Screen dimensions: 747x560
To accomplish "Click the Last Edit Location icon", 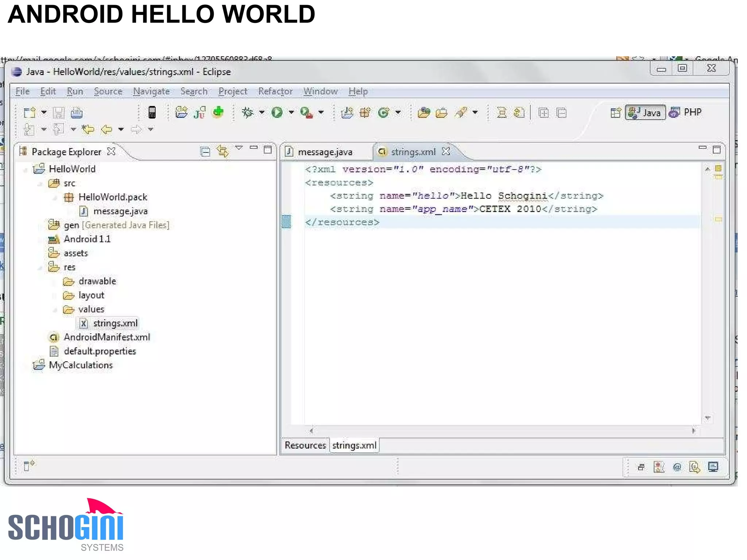I will (x=89, y=129).
